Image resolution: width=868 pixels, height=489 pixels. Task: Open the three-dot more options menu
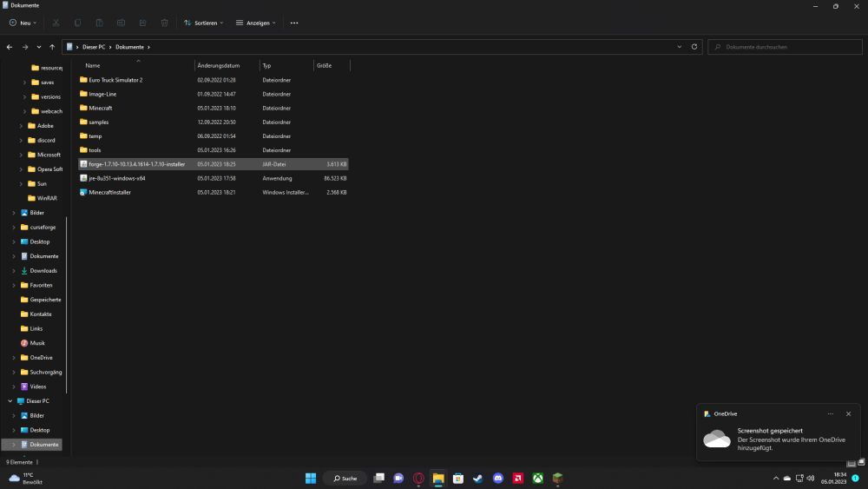click(x=294, y=23)
